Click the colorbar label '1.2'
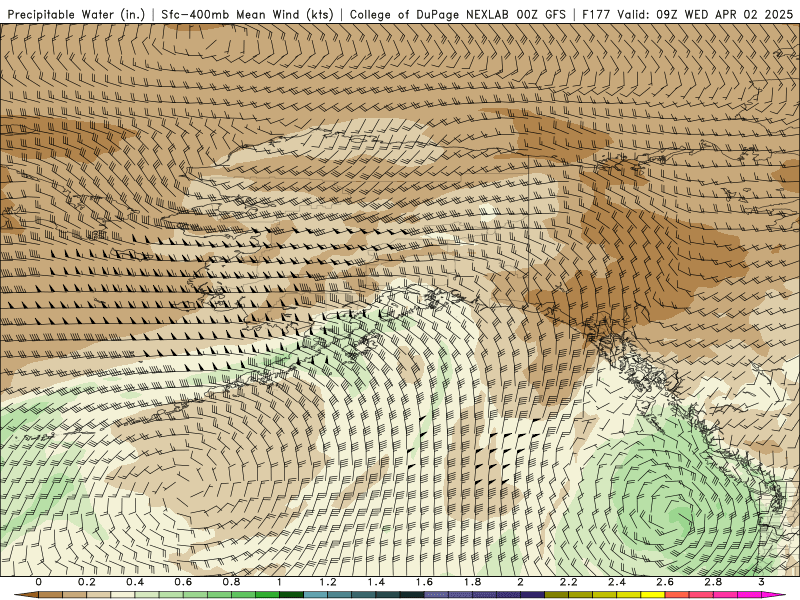This screenshot has height=600, width=800. [x=328, y=582]
